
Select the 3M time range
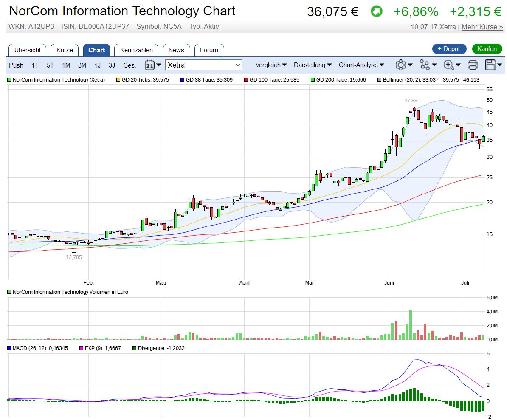pyautogui.click(x=82, y=65)
